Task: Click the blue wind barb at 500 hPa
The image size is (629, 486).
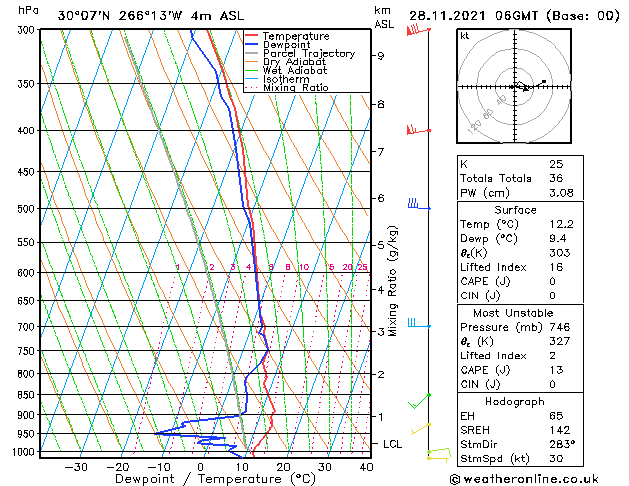Action: click(419, 205)
